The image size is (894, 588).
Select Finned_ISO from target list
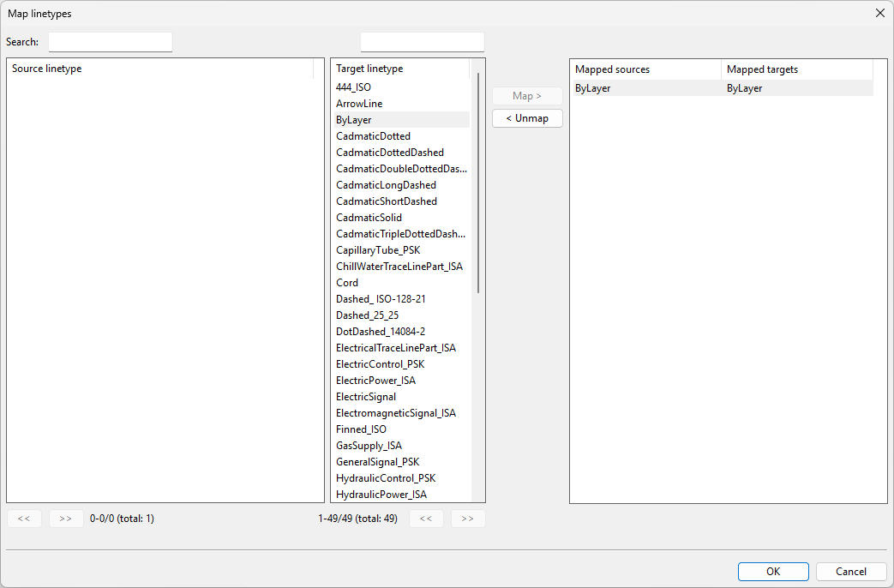pos(361,429)
